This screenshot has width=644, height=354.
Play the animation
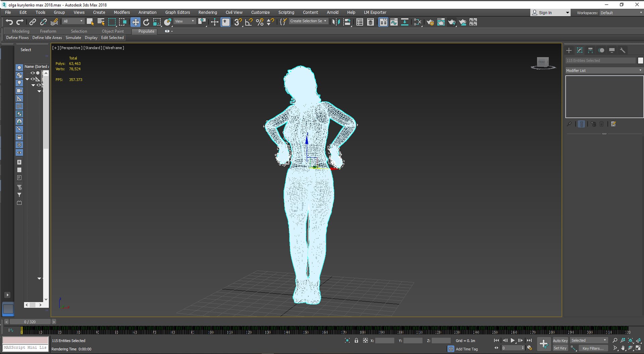pos(513,340)
